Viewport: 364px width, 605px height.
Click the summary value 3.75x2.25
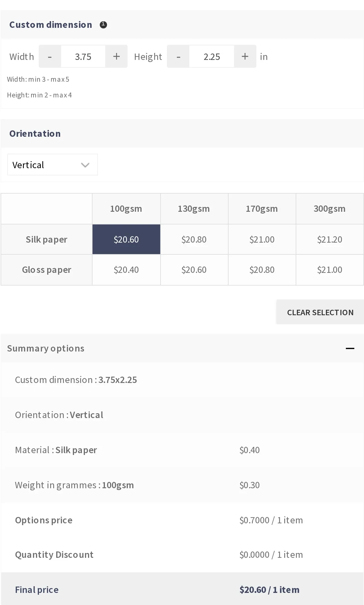118,380
